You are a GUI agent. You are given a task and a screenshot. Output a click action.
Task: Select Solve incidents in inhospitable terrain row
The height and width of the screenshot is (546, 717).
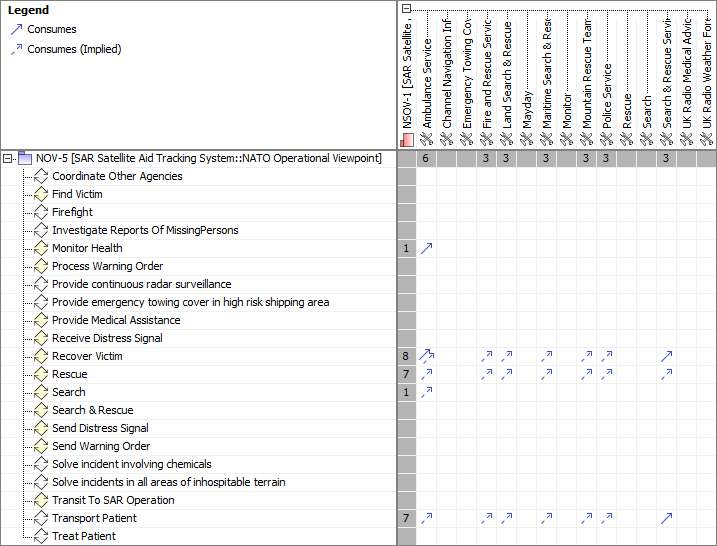pos(169,482)
